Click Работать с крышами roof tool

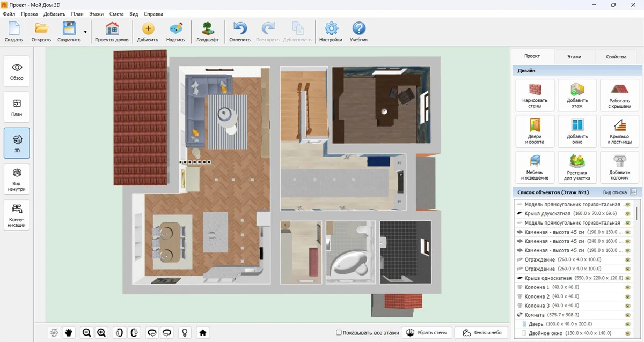pos(619,95)
